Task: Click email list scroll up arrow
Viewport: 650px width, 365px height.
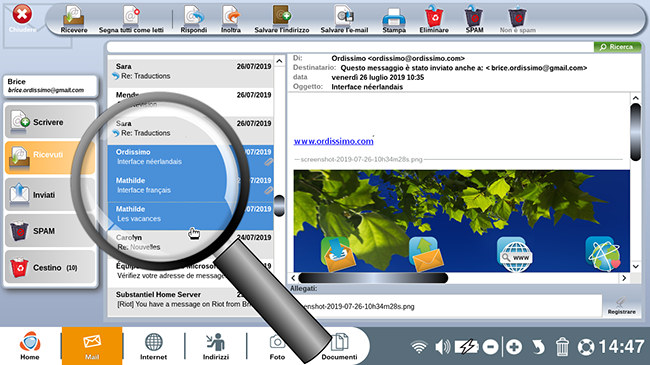Action: point(279,61)
